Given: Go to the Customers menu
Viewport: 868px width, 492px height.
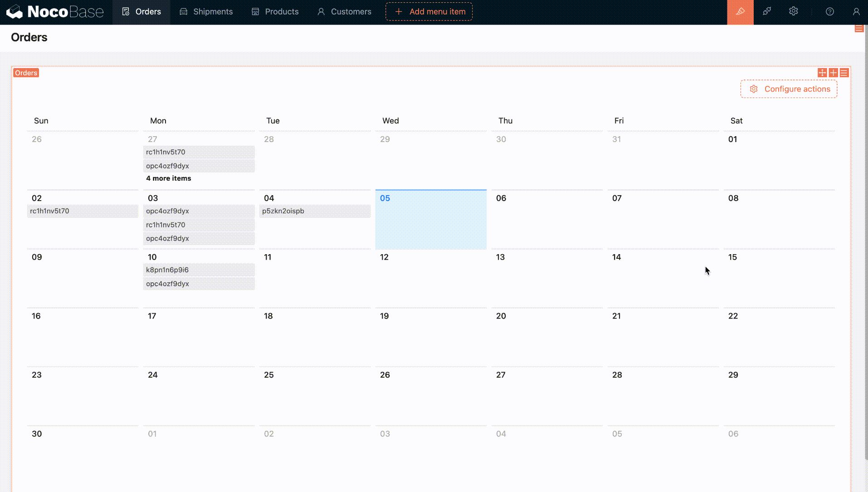Looking at the screenshot, I should point(344,12).
